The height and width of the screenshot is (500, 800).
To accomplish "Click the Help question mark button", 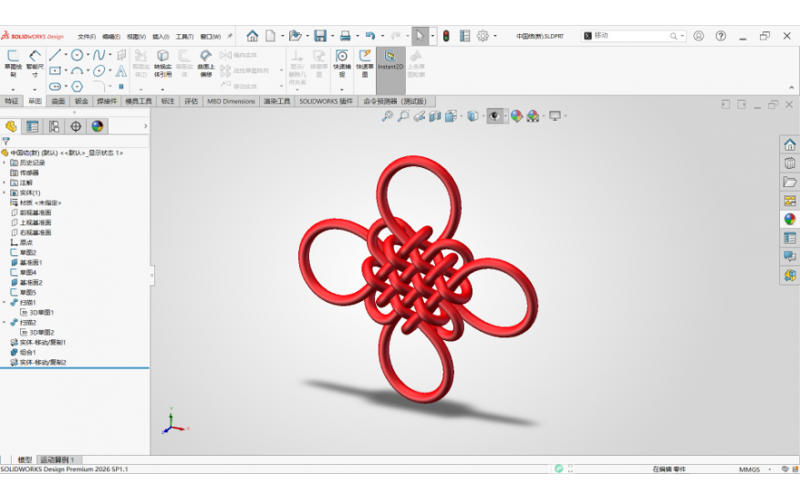I will (720, 36).
